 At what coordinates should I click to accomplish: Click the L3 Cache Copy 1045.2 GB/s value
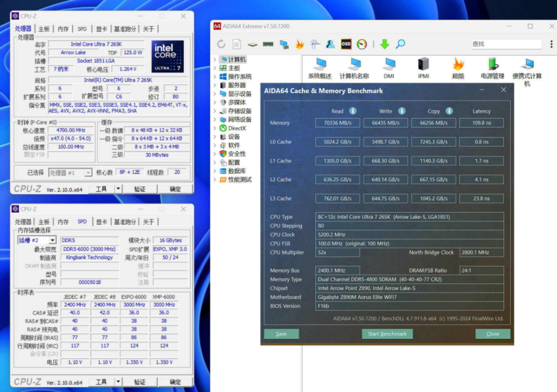[x=434, y=199]
